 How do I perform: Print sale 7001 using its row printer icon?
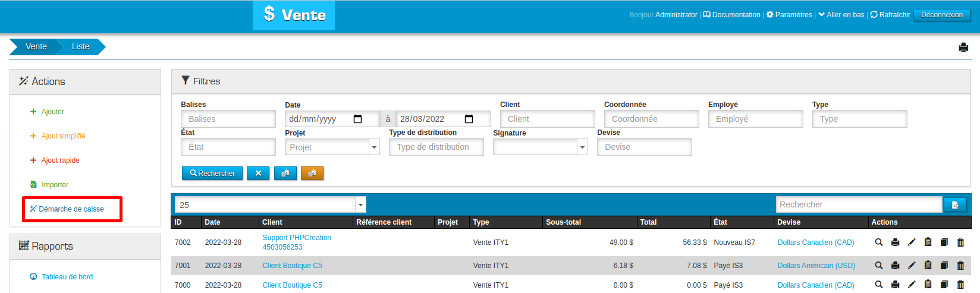point(895,266)
